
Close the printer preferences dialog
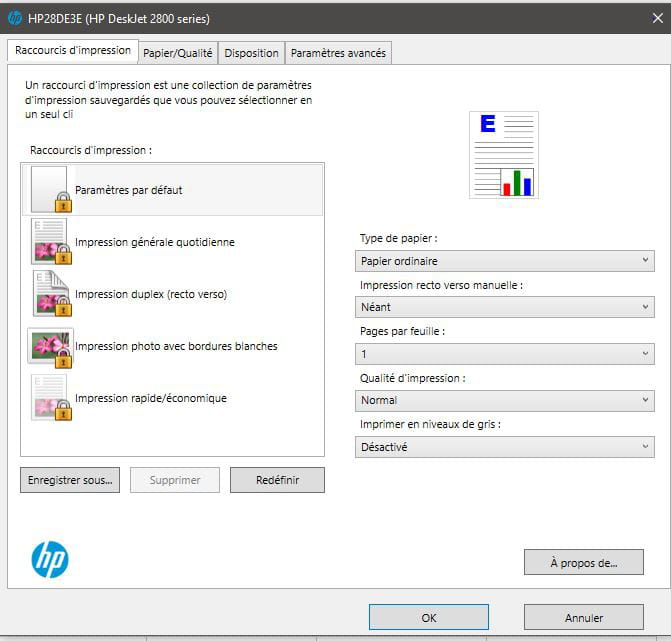[658, 18]
